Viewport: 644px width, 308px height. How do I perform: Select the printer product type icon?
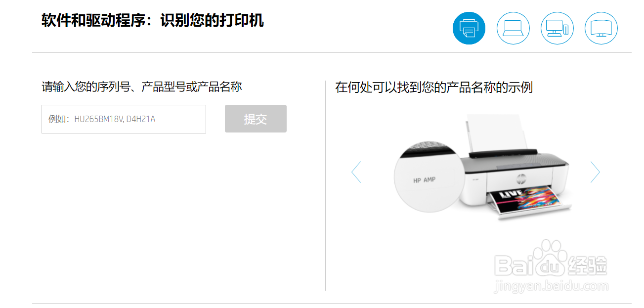[469, 28]
